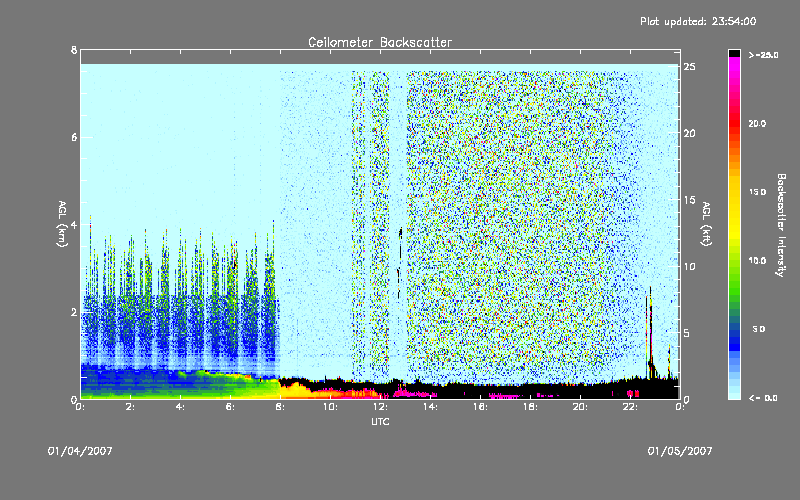This screenshot has width=800, height=500.
Task: Click the 5 kft tick on right axis
Action: click(687, 333)
